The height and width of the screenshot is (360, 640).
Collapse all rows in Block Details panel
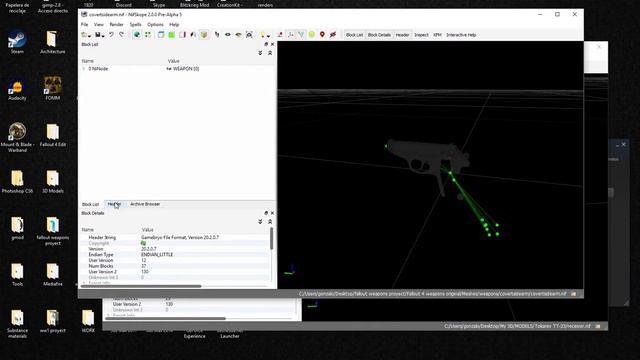point(270,222)
